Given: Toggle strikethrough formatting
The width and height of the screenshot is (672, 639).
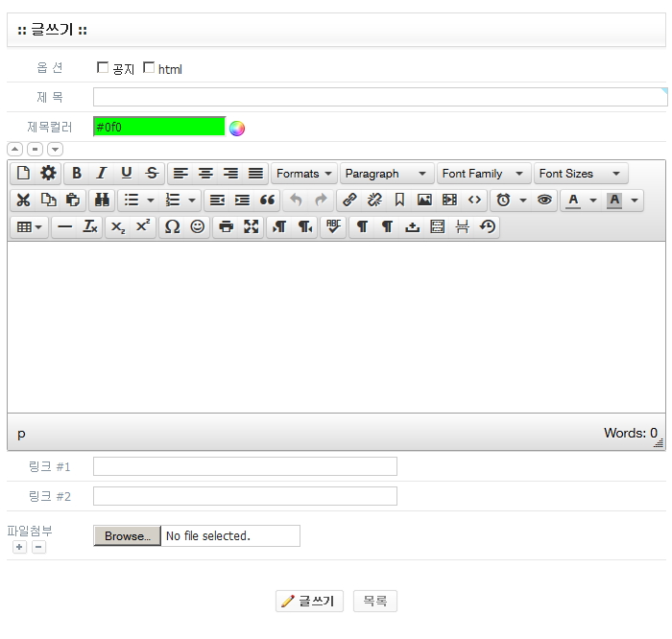Looking at the screenshot, I should [152, 174].
